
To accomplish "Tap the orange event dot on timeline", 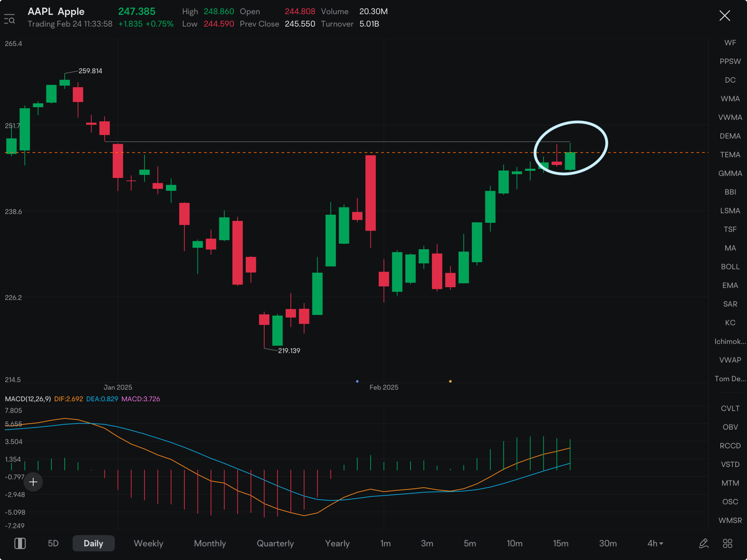I will click(450, 381).
